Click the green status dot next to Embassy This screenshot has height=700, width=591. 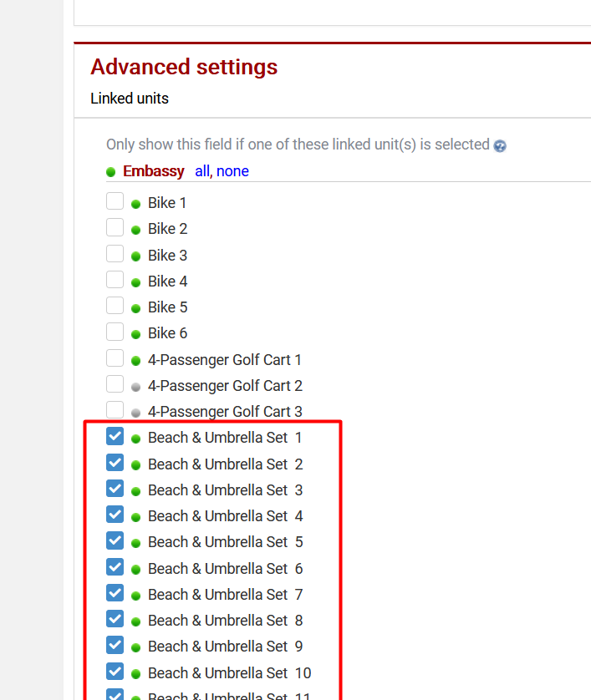click(x=110, y=172)
